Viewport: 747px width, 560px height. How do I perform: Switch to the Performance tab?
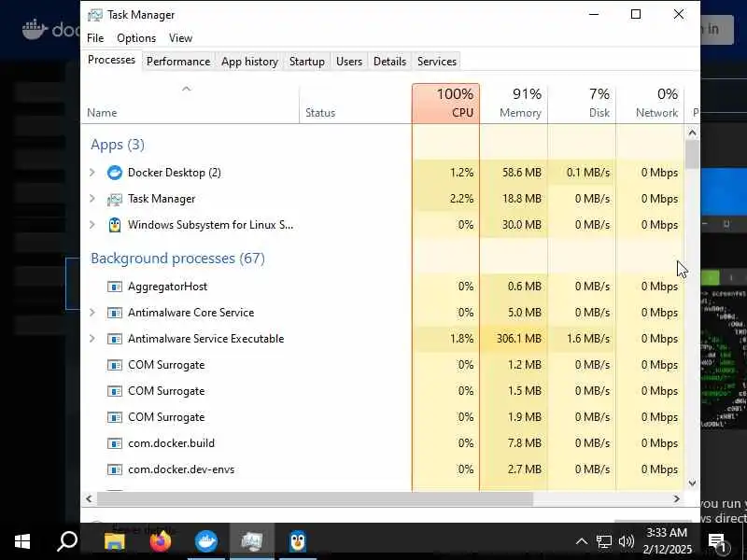click(178, 62)
